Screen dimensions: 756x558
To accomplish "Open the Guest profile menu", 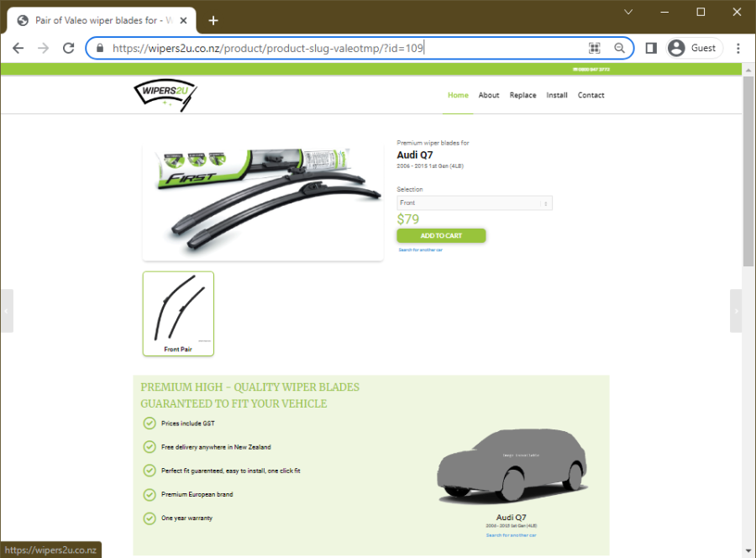I will (x=694, y=48).
